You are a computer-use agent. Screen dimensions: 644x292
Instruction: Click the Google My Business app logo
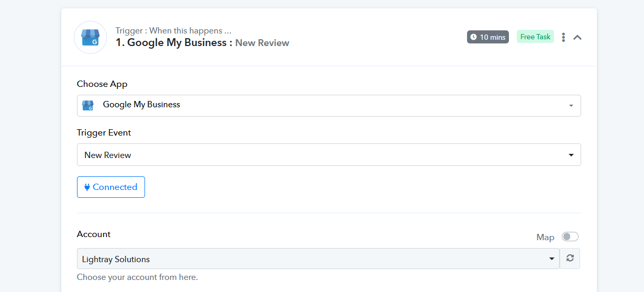[90, 37]
